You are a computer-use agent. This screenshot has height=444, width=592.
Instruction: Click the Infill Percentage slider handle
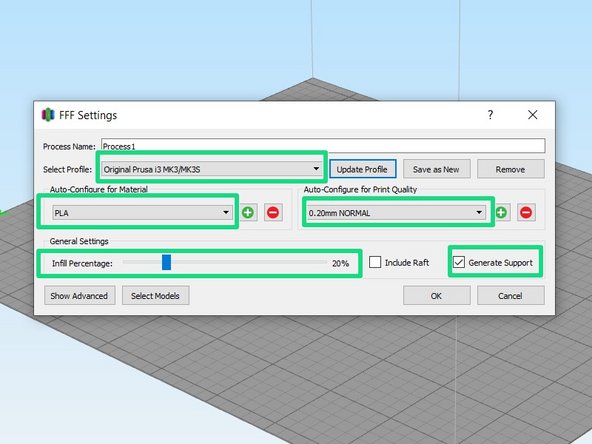click(166, 262)
